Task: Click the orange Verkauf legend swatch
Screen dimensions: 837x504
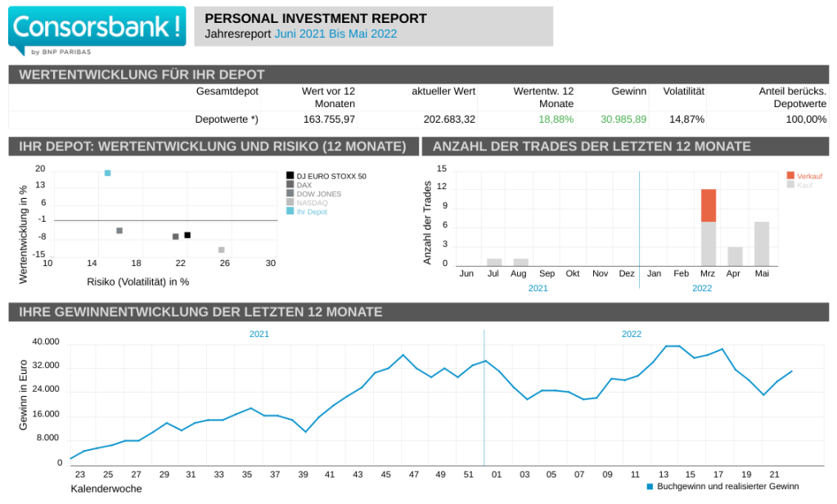Action: [790, 176]
